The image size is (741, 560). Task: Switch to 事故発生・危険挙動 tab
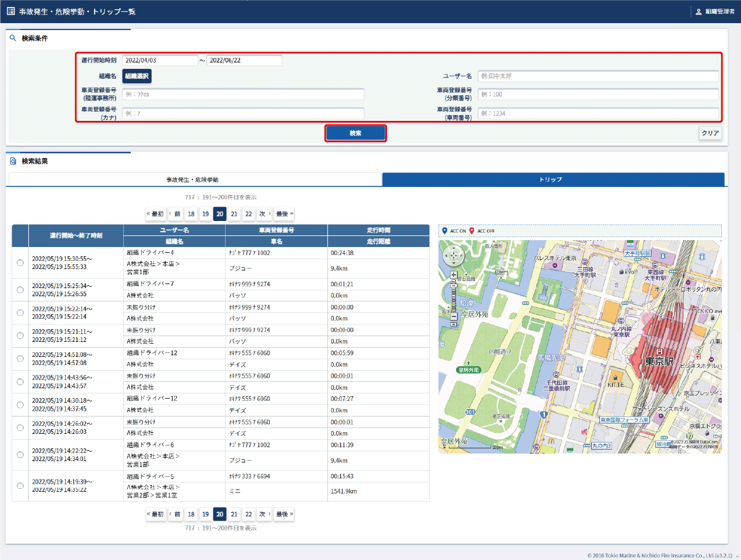(193, 180)
